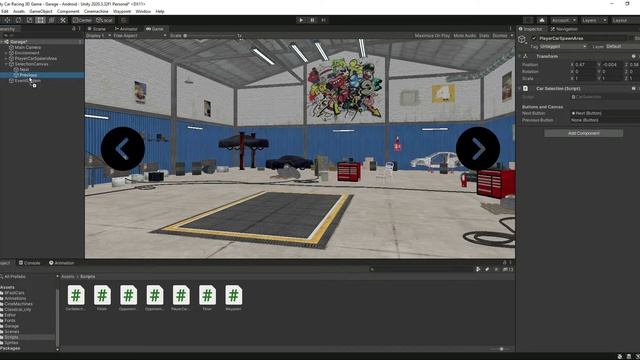Open the Layers dropdown
The width and height of the screenshot is (640, 360).
594,20
